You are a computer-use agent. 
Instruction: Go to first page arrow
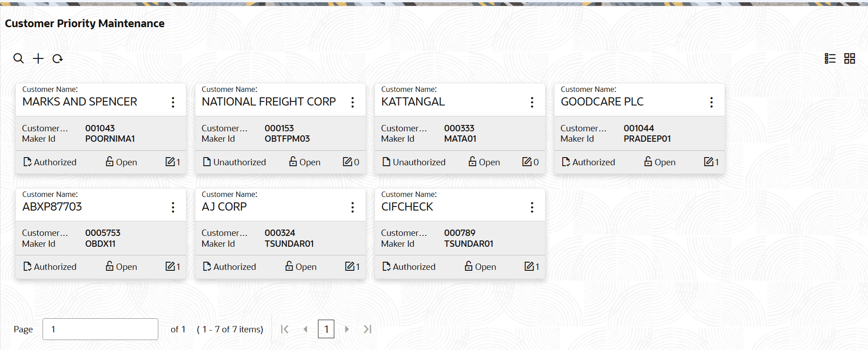tap(285, 329)
